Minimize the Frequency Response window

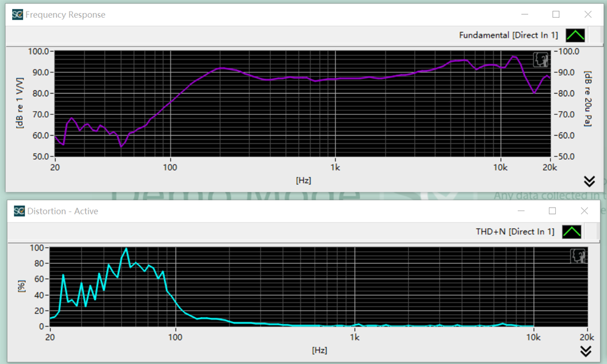(x=525, y=15)
